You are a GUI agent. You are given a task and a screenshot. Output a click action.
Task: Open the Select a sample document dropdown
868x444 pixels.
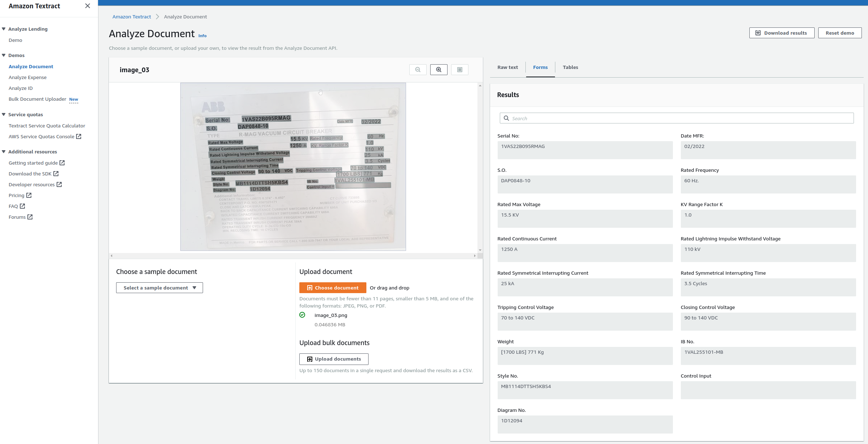tap(159, 288)
